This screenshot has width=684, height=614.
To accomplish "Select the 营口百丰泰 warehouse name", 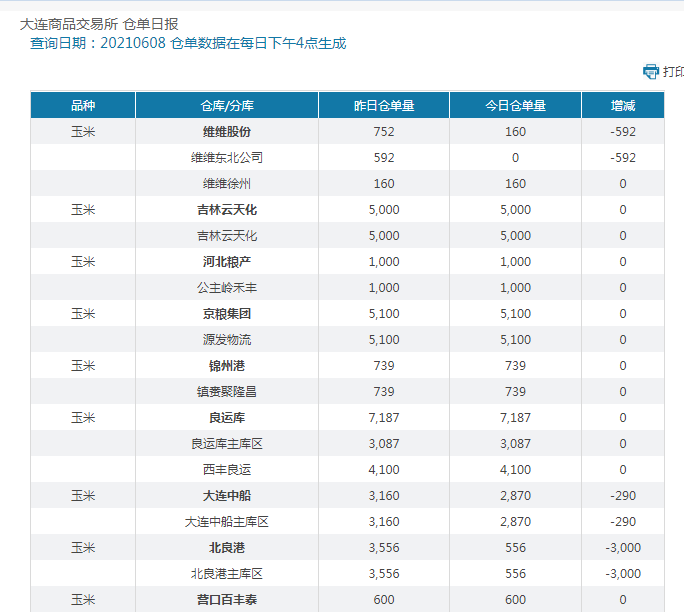I will click(227, 599).
